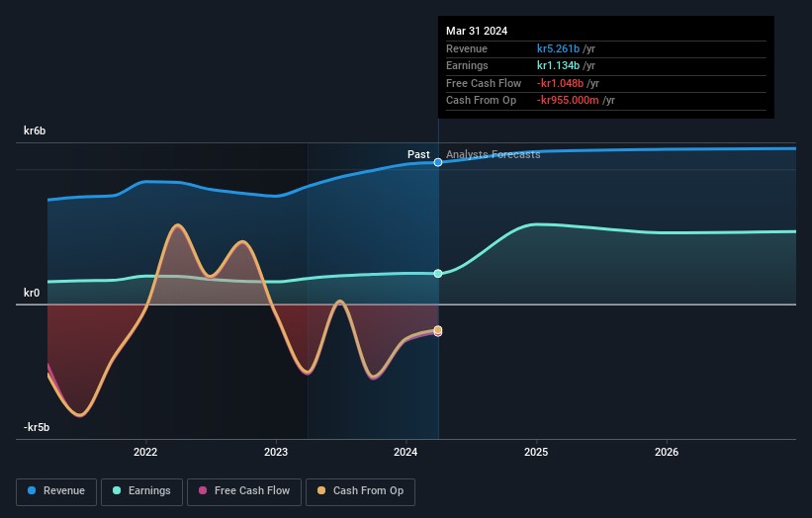Click the kr1.134b earnings value in the tooltip
The height and width of the screenshot is (518, 812).
pyautogui.click(x=558, y=65)
